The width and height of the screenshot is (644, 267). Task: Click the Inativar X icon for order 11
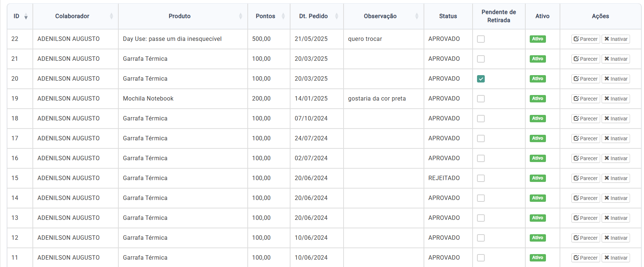[x=607, y=258]
